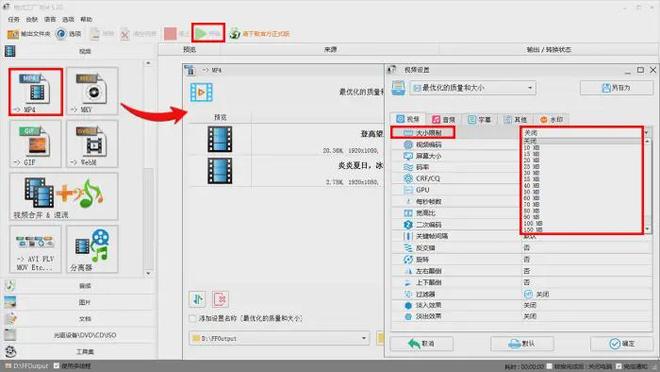
Task: Switch to the 水印 watermark tab
Action: [x=551, y=120]
